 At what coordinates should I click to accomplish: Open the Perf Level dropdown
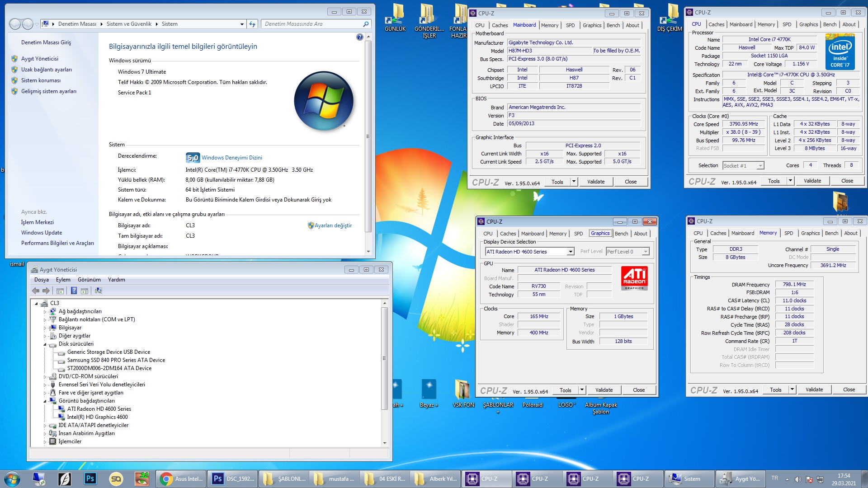click(x=645, y=252)
